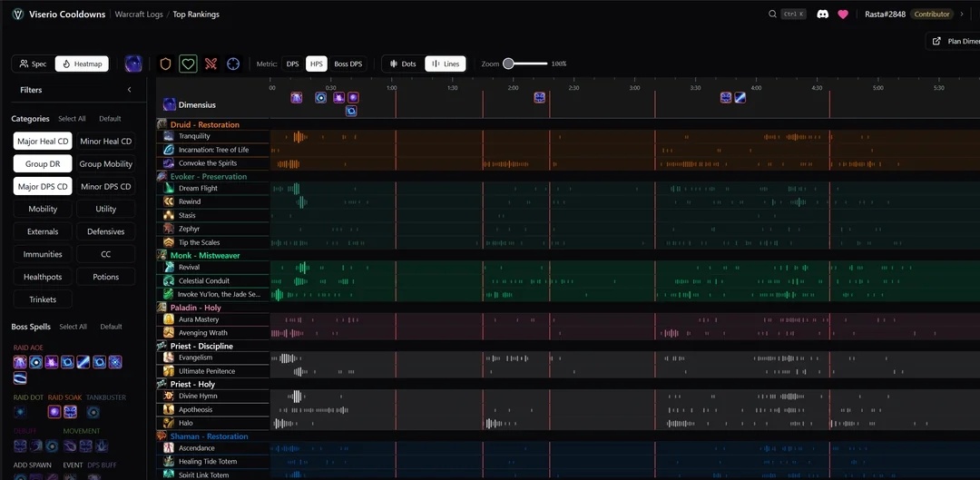980x480 pixels.
Task: Click the Viserio logo in header
Action: coord(17,15)
